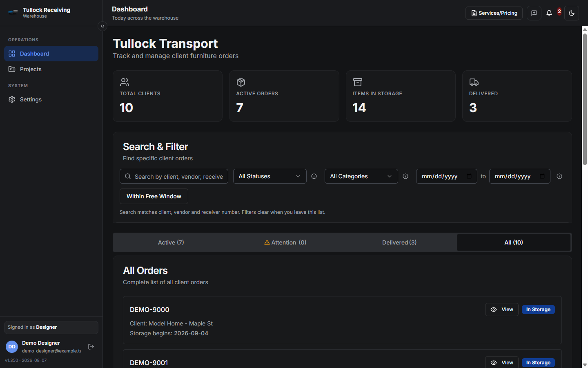The image size is (588, 368).
Task: Collapse the sidebar with the double-chevron icon
Action: point(102,26)
